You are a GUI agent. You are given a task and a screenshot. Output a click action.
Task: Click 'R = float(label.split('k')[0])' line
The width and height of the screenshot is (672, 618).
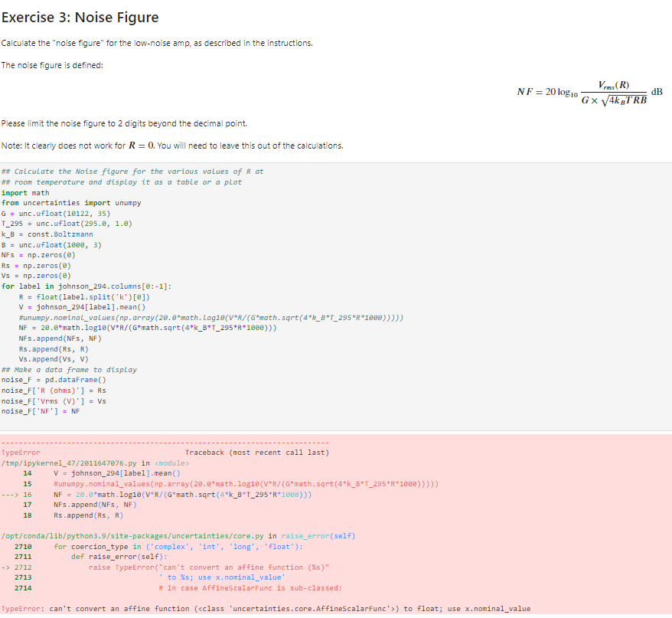click(84, 297)
